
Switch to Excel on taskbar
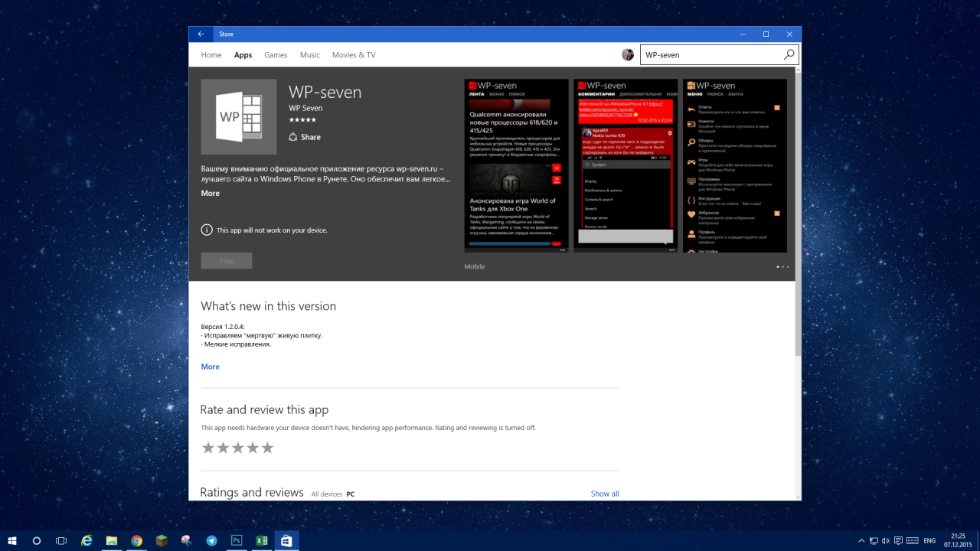click(261, 541)
